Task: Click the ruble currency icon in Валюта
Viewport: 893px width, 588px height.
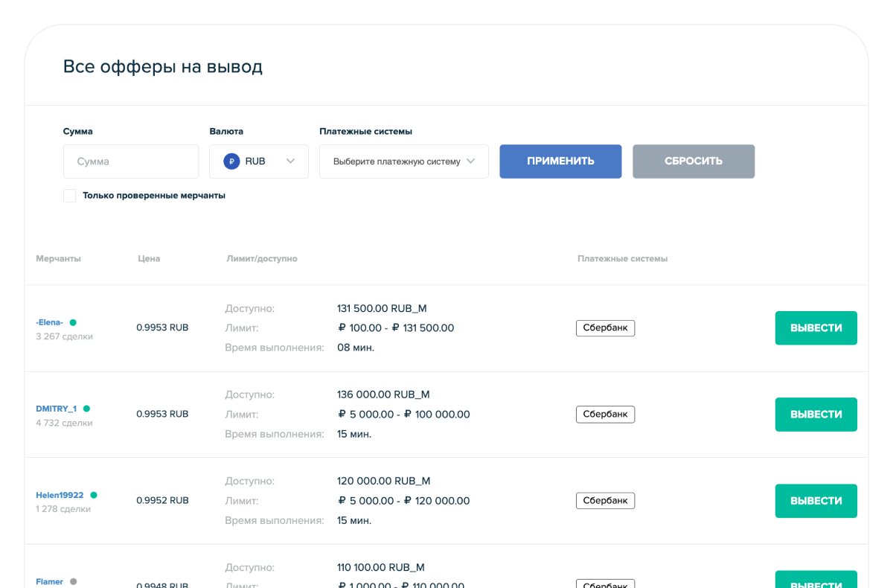Action: click(231, 162)
